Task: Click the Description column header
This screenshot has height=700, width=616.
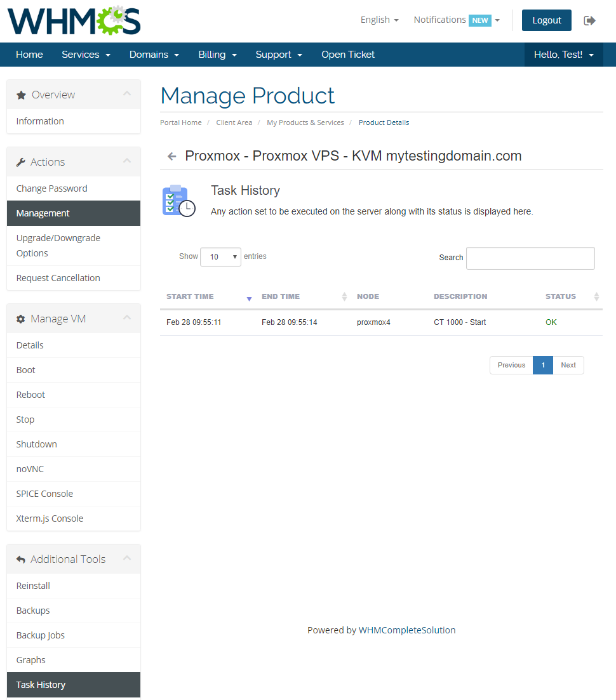Action: (x=460, y=296)
